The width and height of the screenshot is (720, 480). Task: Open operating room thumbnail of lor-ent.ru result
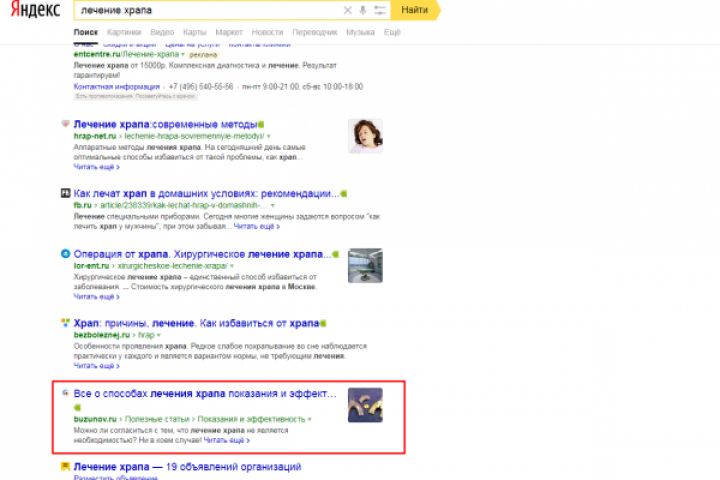(365, 265)
